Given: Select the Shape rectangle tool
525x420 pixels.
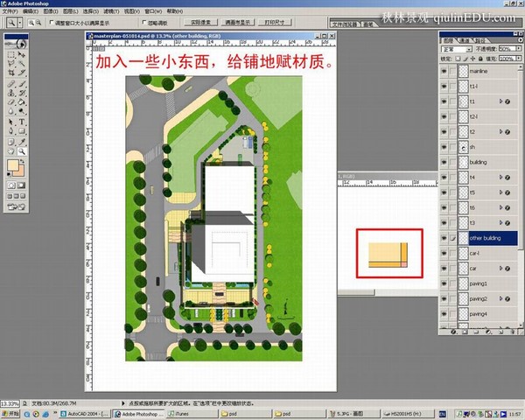Looking at the screenshot, I should (x=21, y=131).
